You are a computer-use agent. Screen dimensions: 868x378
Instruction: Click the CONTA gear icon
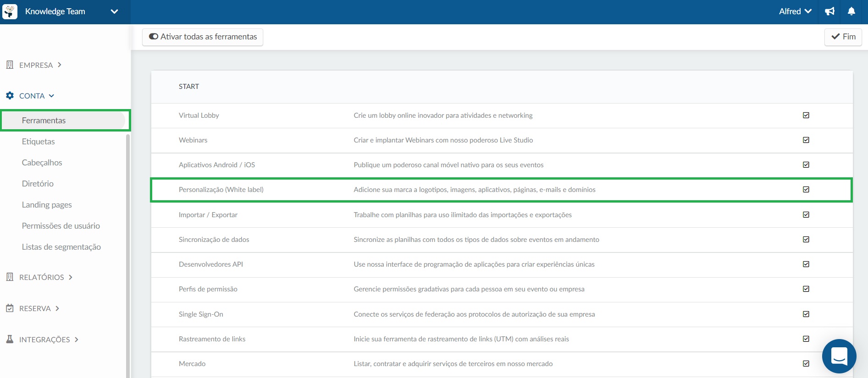click(x=10, y=95)
